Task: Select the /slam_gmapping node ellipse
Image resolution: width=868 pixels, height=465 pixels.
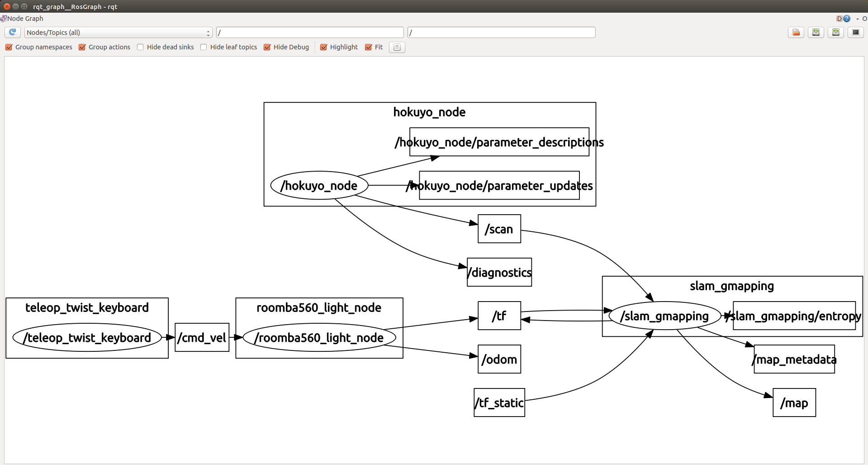Action: click(664, 316)
